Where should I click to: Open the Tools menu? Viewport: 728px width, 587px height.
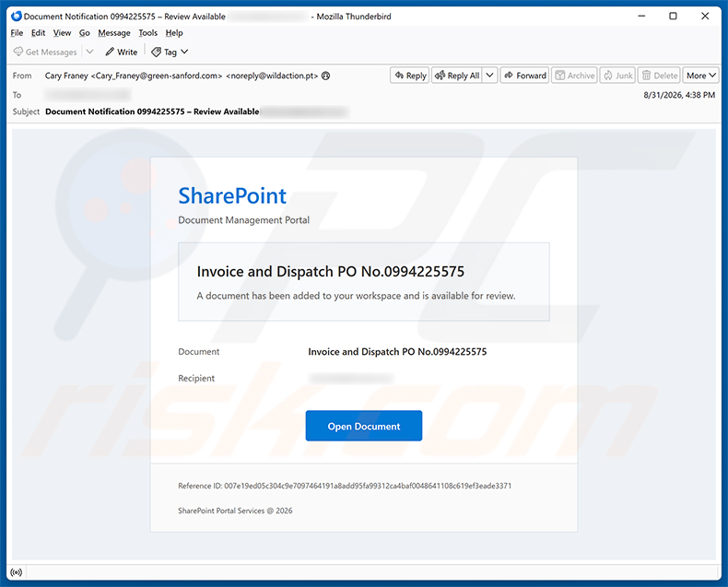point(147,33)
